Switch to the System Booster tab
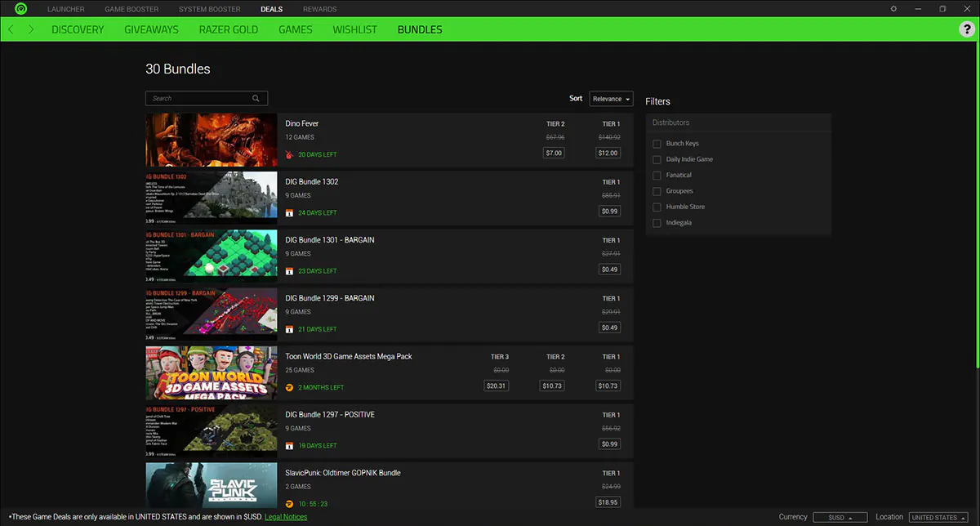The width and height of the screenshot is (980, 526). (x=210, y=9)
